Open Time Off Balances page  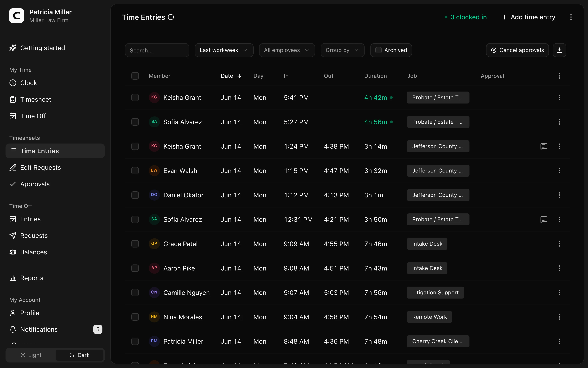(55, 252)
